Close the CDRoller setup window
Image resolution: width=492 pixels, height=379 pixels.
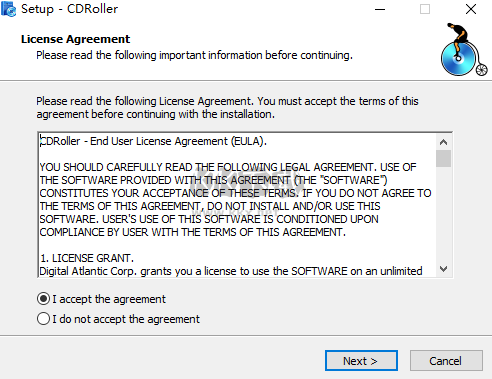pos(471,9)
